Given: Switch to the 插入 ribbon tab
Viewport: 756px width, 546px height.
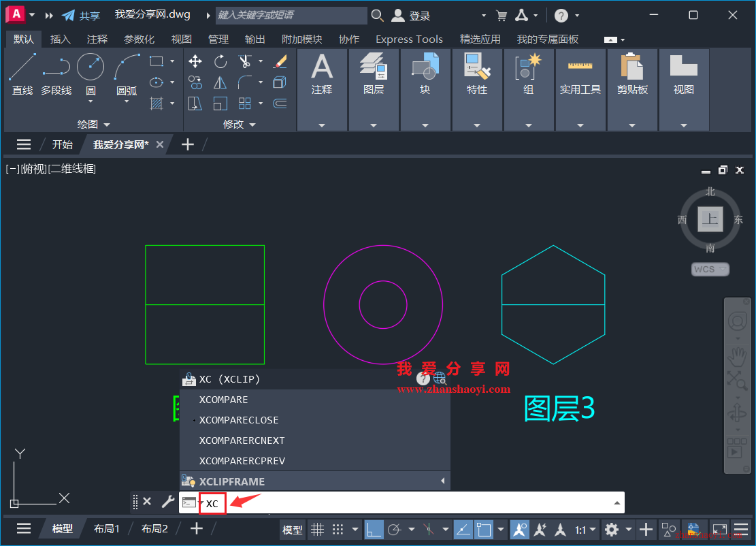Looking at the screenshot, I should click(60, 39).
